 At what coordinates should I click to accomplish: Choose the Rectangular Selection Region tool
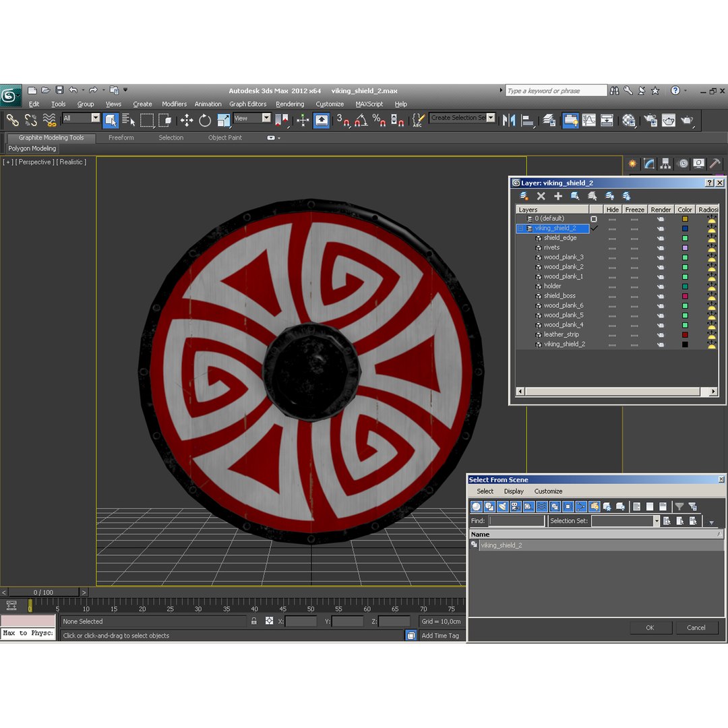147,121
